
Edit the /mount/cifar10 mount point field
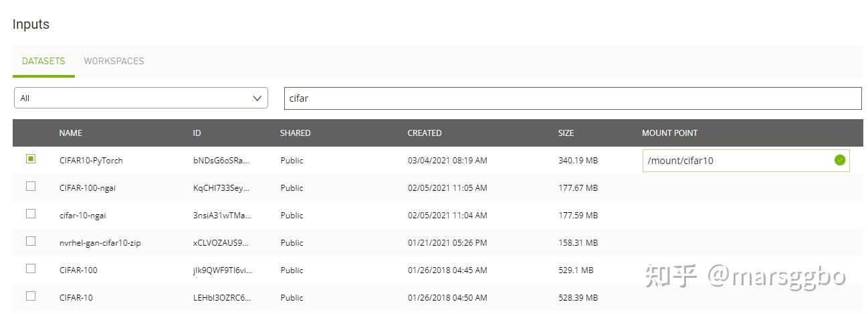click(x=746, y=161)
